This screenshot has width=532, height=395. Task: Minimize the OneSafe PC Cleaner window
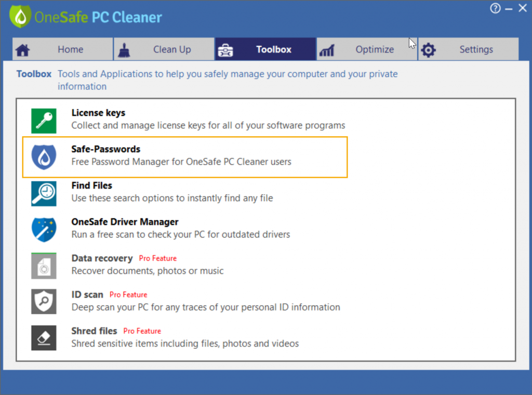(x=509, y=9)
